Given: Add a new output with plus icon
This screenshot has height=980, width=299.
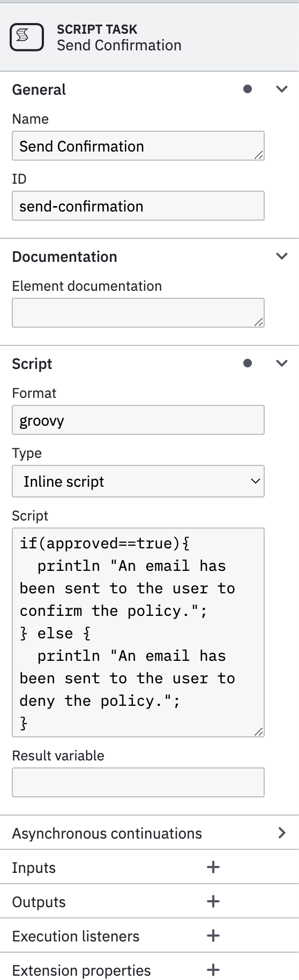Looking at the screenshot, I should [213, 901].
